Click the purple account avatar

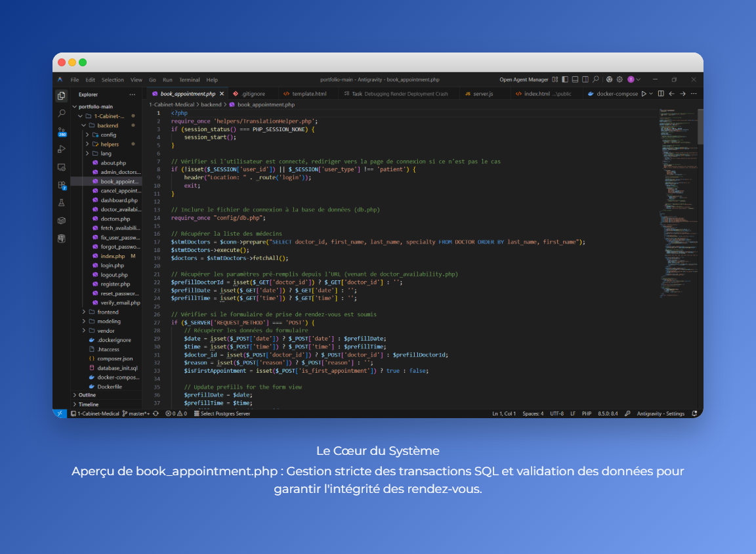coord(631,79)
